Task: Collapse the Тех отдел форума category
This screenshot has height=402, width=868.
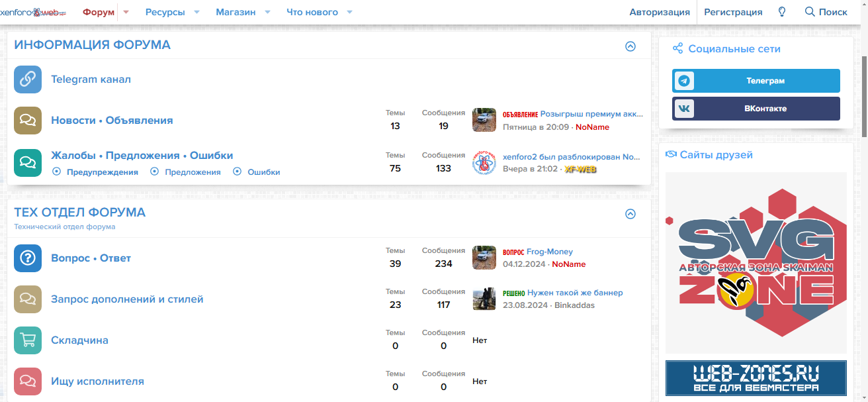Action: 630,214
